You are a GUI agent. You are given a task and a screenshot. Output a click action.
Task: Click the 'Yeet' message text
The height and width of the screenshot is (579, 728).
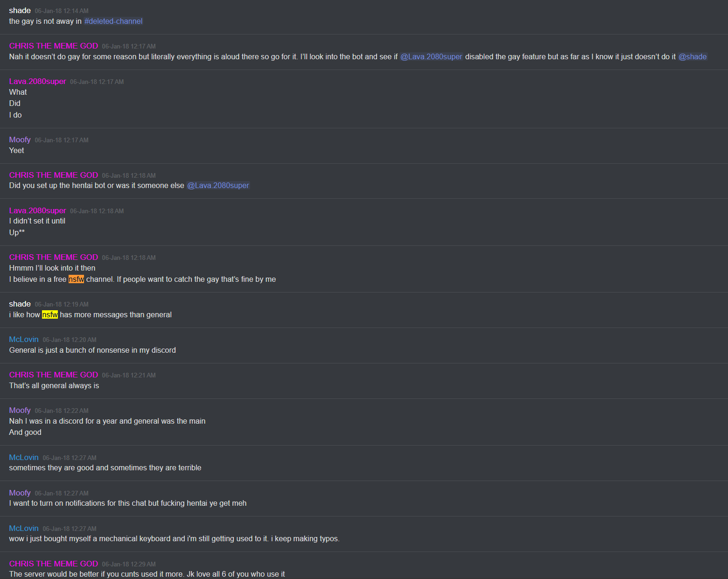(x=17, y=151)
